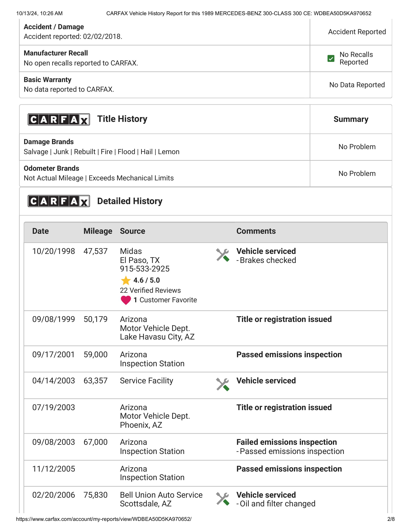
Task: Select the Source column header
Action: pos(132,231)
